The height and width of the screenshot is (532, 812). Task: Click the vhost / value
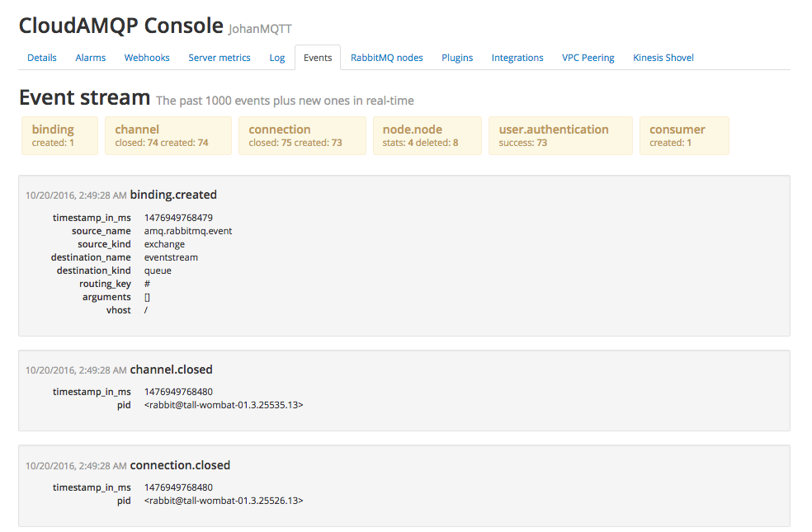(146, 310)
